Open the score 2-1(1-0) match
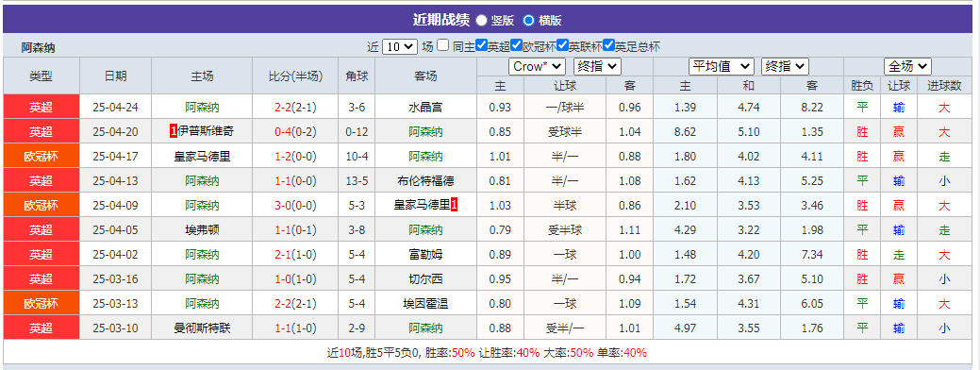Image resolution: width=980 pixels, height=370 pixels. (295, 255)
